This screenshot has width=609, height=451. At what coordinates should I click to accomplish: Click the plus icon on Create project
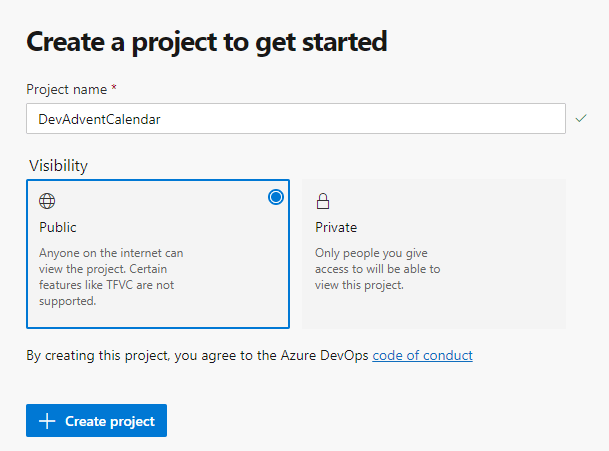(46, 421)
